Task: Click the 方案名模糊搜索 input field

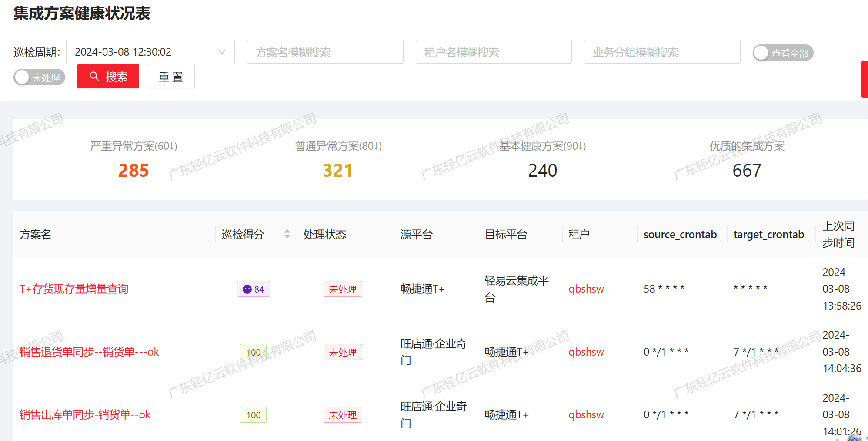Action: (325, 52)
